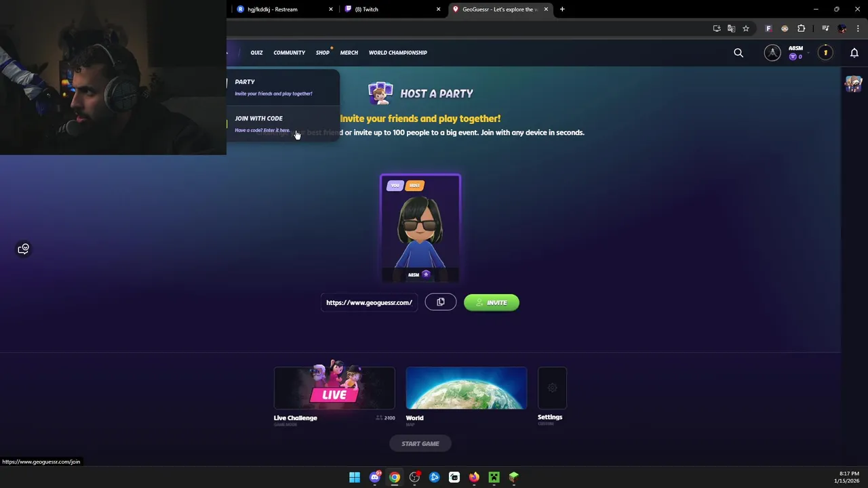This screenshot has height=488, width=868.
Task: Click the face avatar extension icon
Action: [x=785, y=28]
